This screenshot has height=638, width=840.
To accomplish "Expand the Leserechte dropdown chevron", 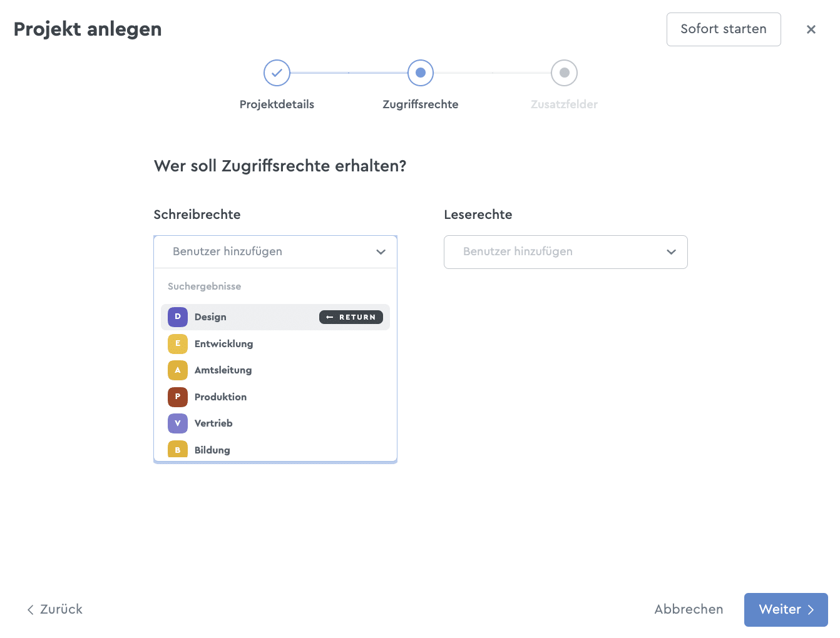I will (x=671, y=252).
